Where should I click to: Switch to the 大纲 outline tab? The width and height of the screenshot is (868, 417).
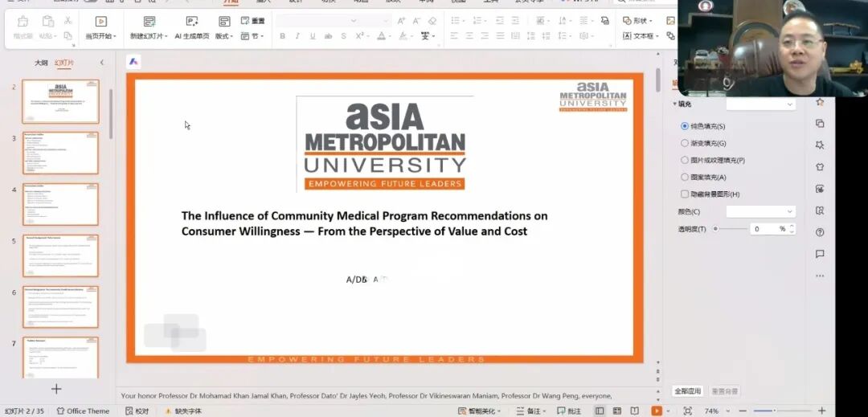41,63
